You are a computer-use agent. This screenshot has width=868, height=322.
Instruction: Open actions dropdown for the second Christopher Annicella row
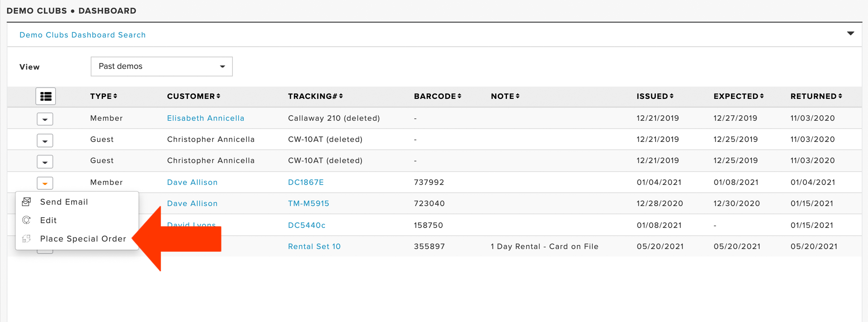coord(45,162)
